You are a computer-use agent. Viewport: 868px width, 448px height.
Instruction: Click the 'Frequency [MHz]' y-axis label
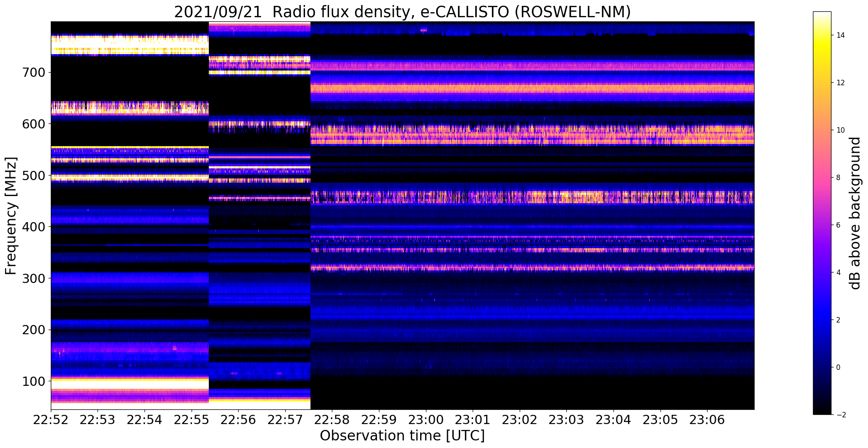(x=11, y=216)
